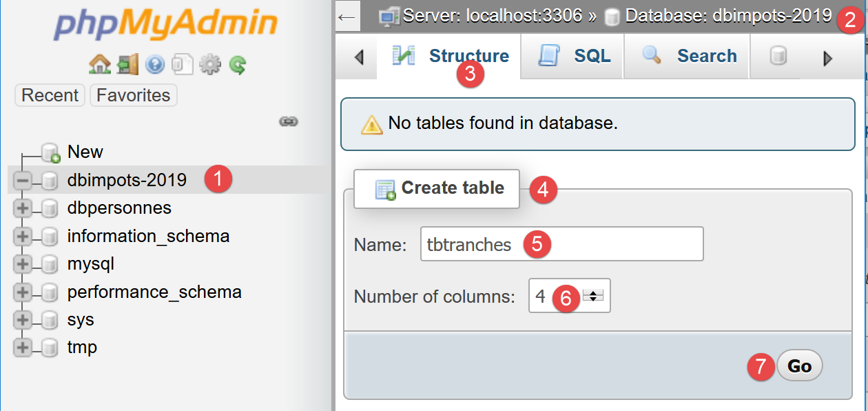Expand the information_schema database node
This screenshot has height=411, width=868.
pyautogui.click(x=23, y=237)
